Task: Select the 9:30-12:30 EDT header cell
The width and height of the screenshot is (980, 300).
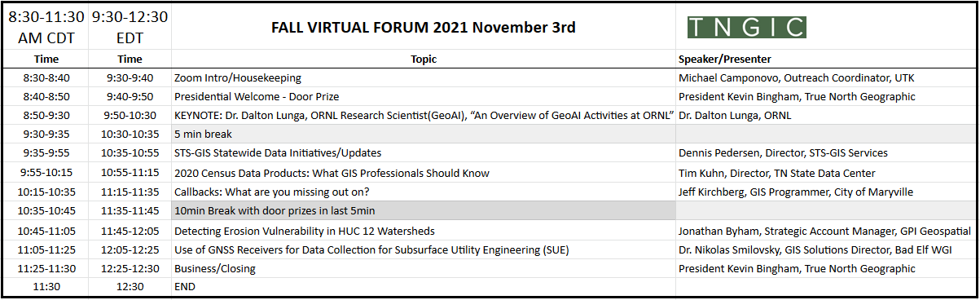Action: (130, 27)
